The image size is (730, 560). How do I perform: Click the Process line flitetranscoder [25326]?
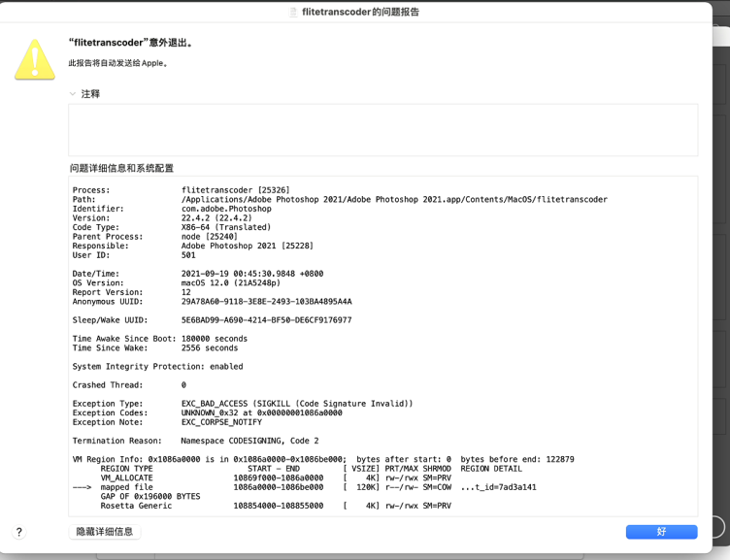182,190
